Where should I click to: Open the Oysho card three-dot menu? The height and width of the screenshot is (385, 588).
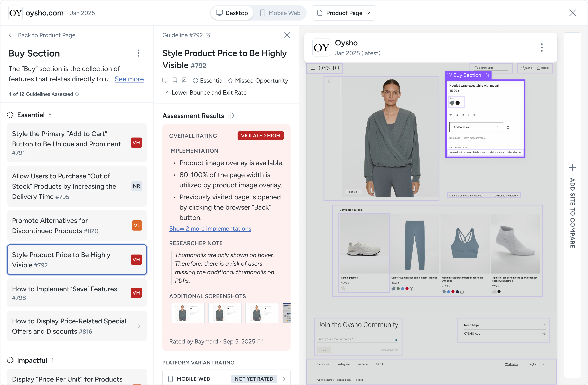[x=542, y=48]
